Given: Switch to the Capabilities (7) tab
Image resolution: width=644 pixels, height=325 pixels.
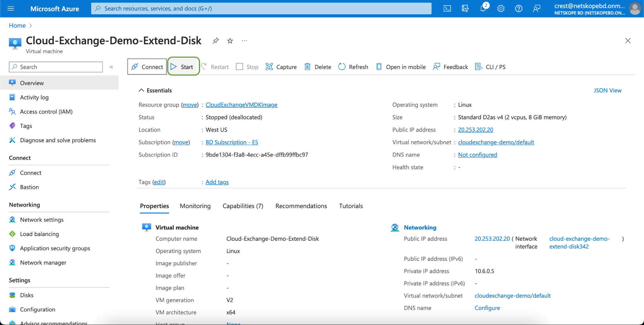Looking at the screenshot, I should [243, 206].
